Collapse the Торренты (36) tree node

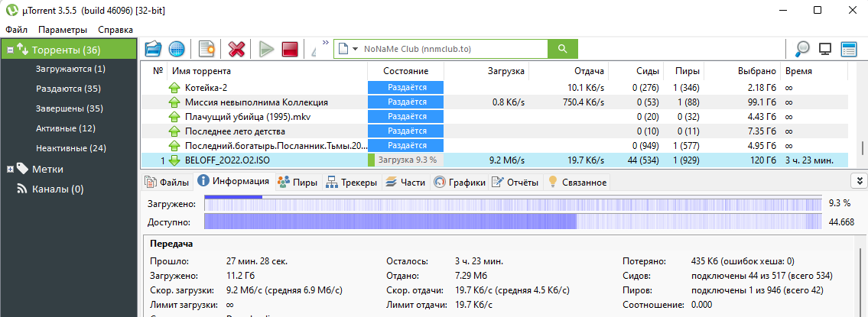pos(10,50)
